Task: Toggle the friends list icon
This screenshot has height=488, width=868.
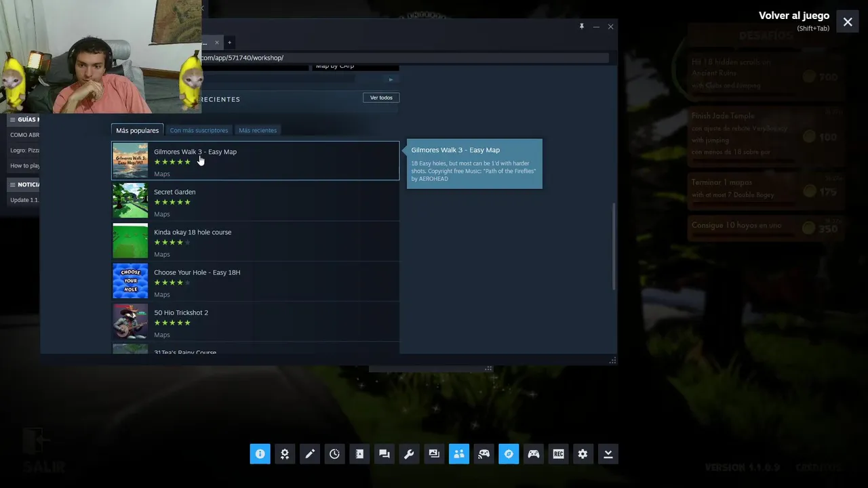Action: 459,454
